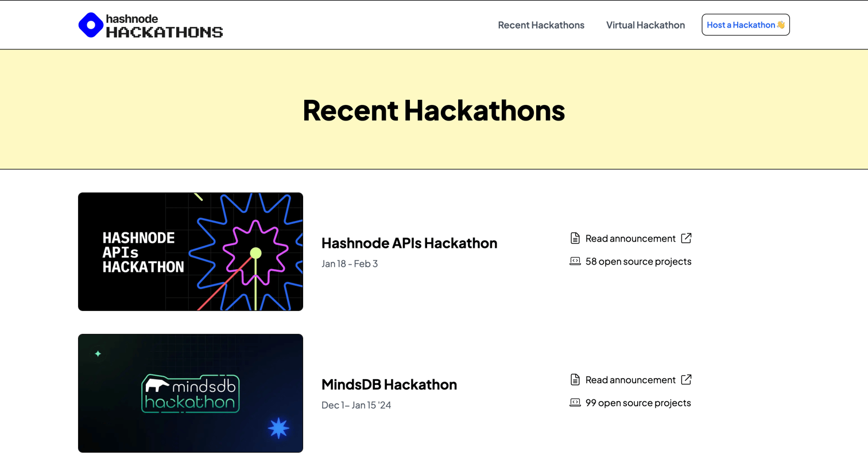Click document icon beside Hashnode APIs announcement
Viewport: 868px width, 467px height.
(x=575, y=238)
